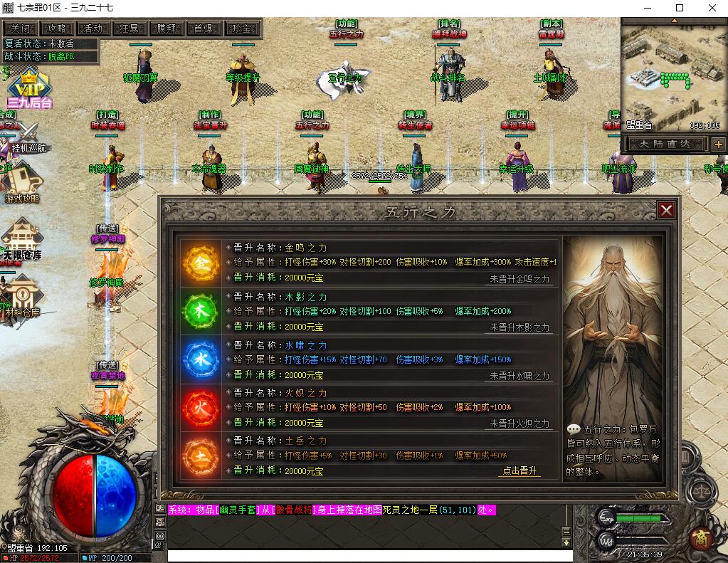The height and width of the screenshot is (563, 728).
Task: Close the 五行之力 dialog
Action: pyautogui.click(x=666, y=211)
